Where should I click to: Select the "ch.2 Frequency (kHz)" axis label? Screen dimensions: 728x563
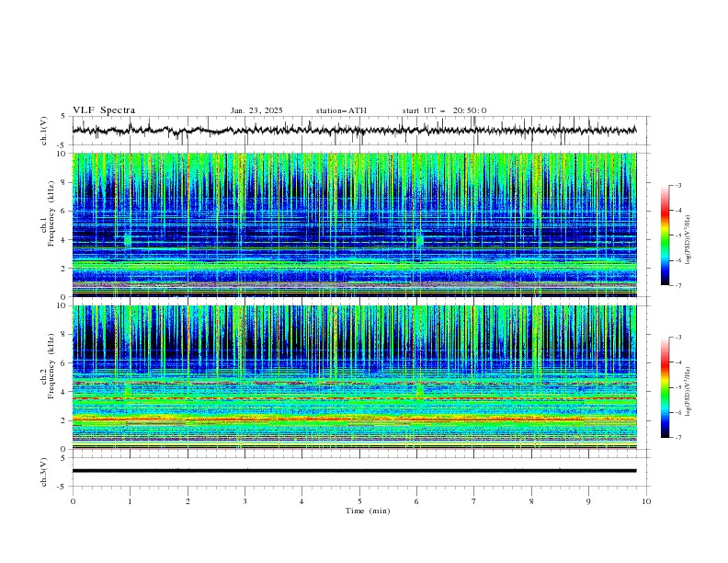[x=48, y=365]
